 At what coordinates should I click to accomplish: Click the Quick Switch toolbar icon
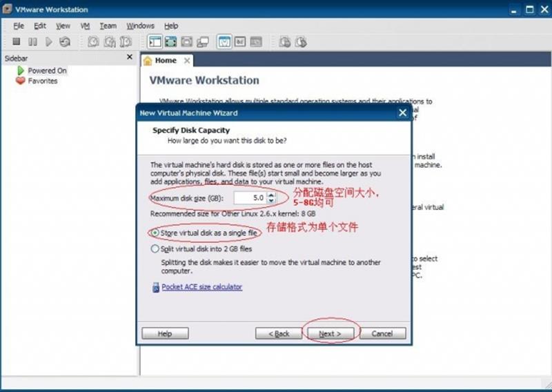tap(186, 42)
